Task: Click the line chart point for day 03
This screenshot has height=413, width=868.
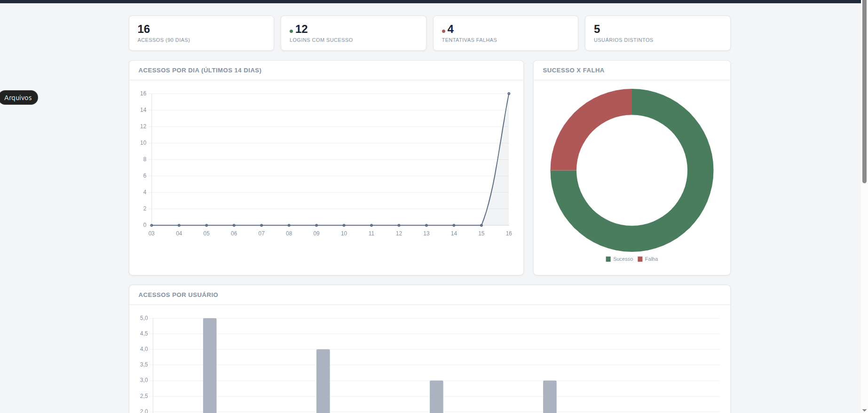Action: pyautogui.click(x=151, y=225)
